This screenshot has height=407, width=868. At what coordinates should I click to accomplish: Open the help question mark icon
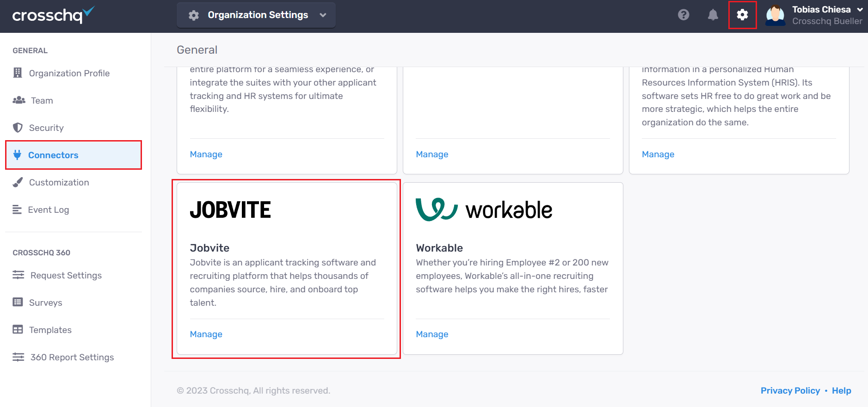[x=683, y=15]
